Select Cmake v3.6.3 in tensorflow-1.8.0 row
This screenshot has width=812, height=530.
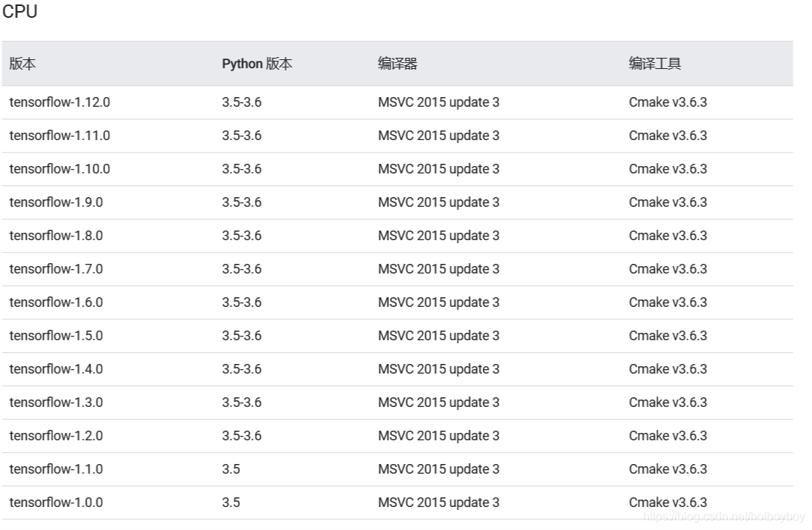point(668,236)
